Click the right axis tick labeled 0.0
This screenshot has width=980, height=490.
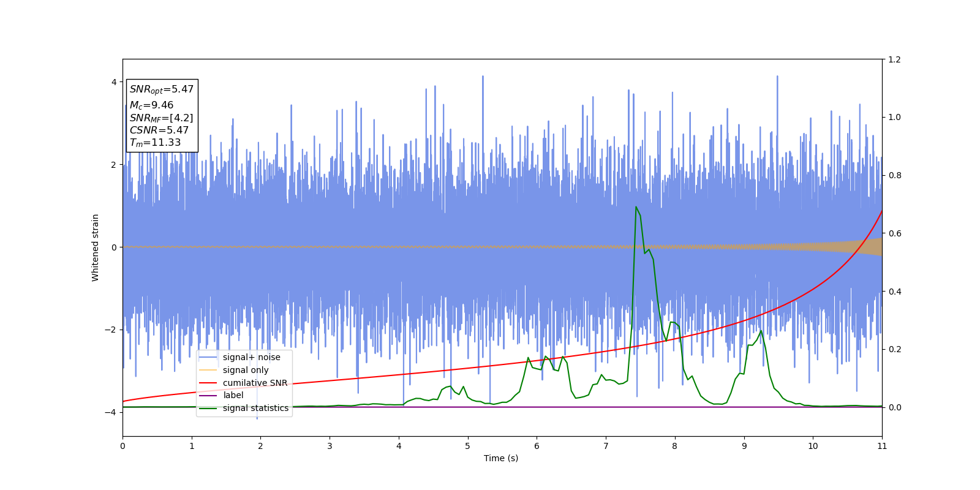tap(894, 407)
